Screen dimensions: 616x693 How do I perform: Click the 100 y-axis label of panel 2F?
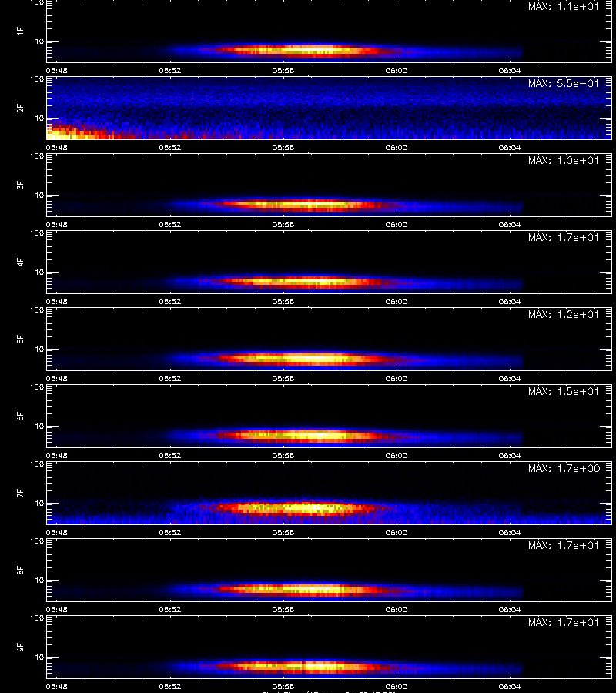(x=37, y=79)
